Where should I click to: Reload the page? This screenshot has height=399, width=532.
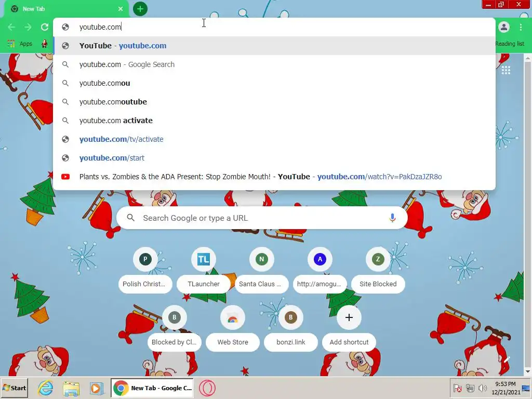pos(45,27)
